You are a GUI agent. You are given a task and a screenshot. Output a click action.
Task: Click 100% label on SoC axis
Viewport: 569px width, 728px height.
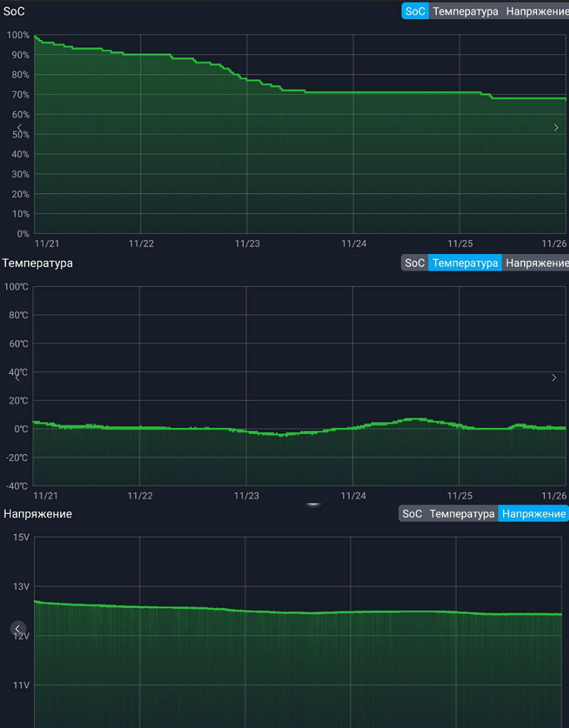click(18, 35)
